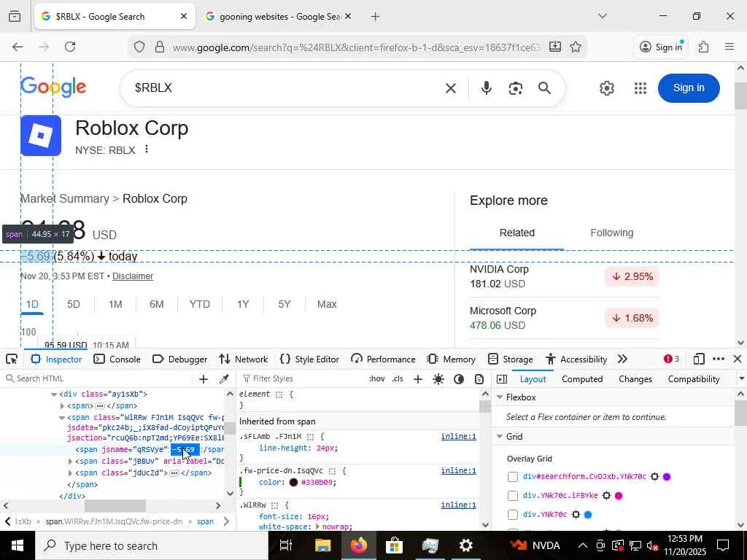The height and width of the screenshot is (560, 747).
Task: Click the red error count badge
Action: coord(671,359)
